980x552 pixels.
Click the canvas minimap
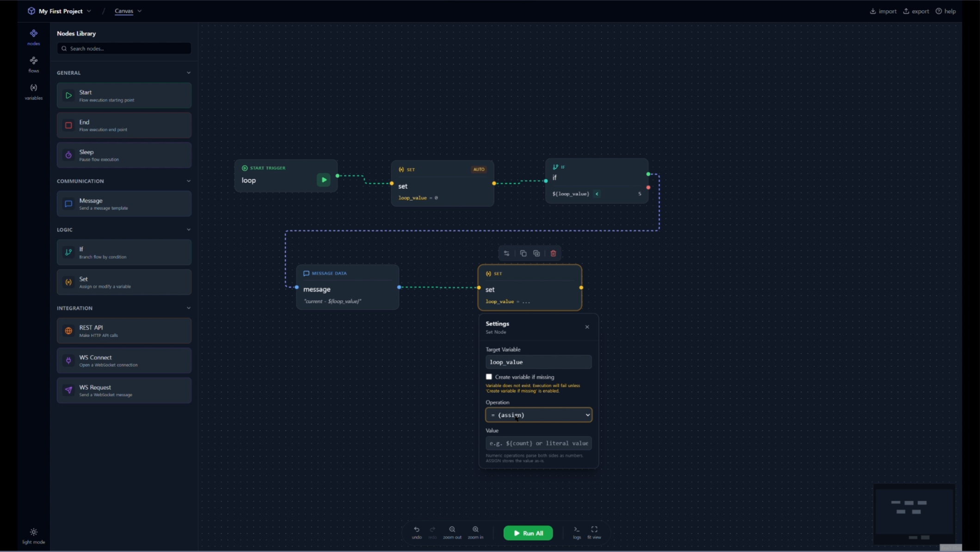click(914, 514)
